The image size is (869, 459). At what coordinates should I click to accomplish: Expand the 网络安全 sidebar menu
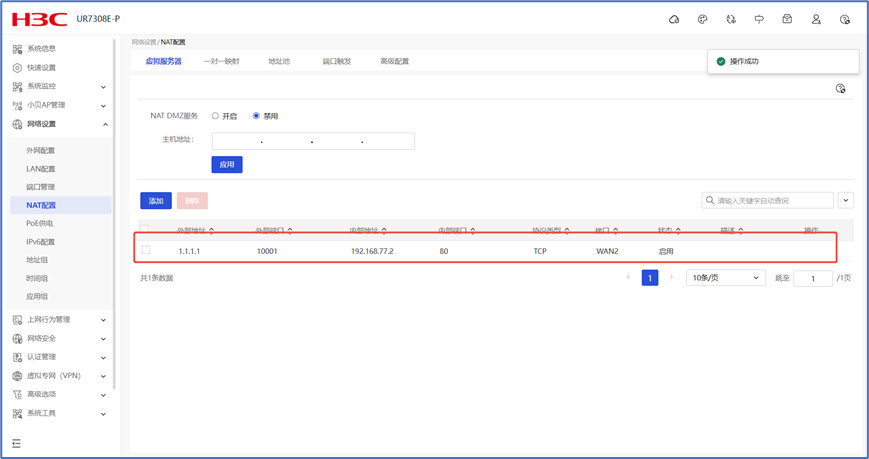60,339
